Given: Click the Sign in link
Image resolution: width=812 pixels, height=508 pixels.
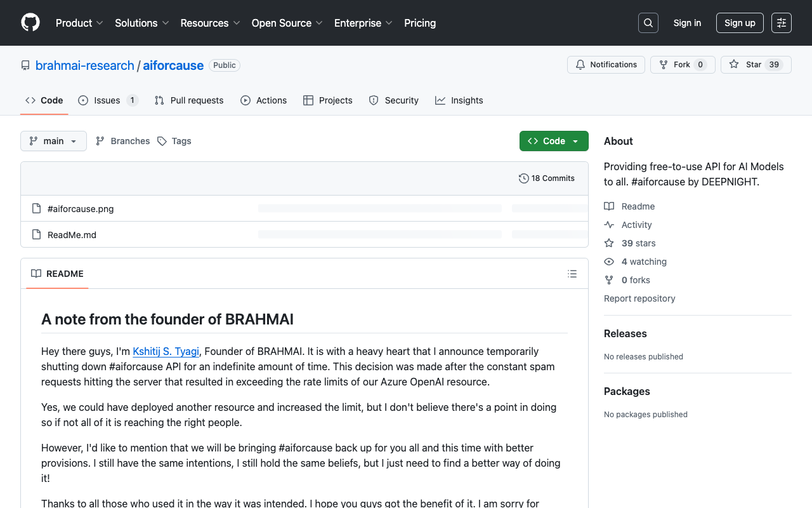Looking at the screenshot, I should (x=687, y=23).
